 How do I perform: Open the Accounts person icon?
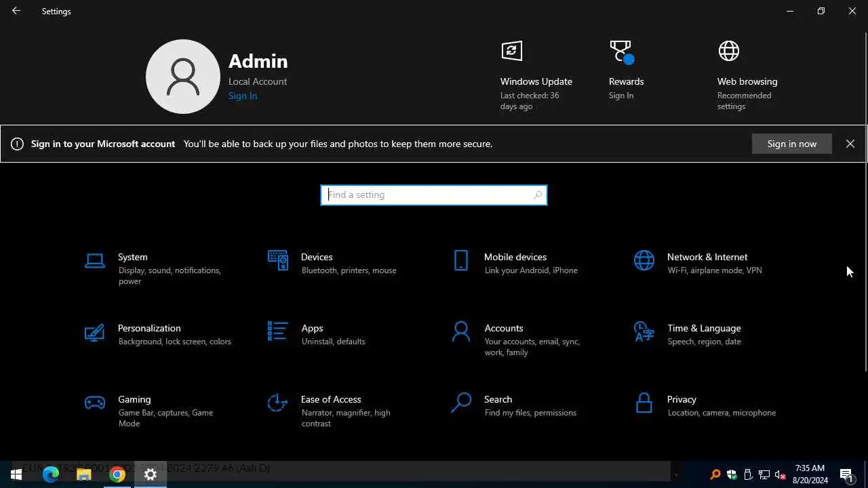click(461, 331)
